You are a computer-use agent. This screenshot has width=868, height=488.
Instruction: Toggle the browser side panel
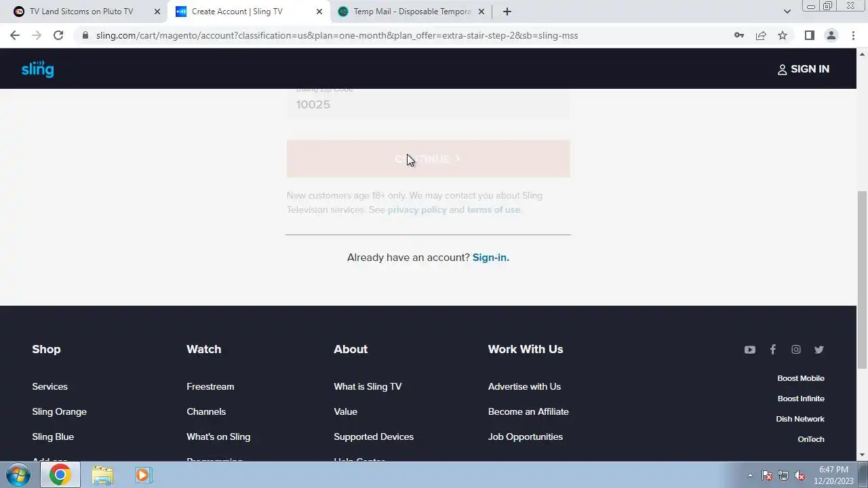[x=809, y=35]
